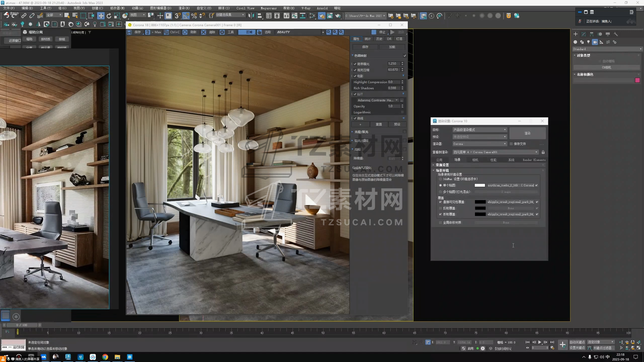Select the Move transform tool

click(101, 16)
